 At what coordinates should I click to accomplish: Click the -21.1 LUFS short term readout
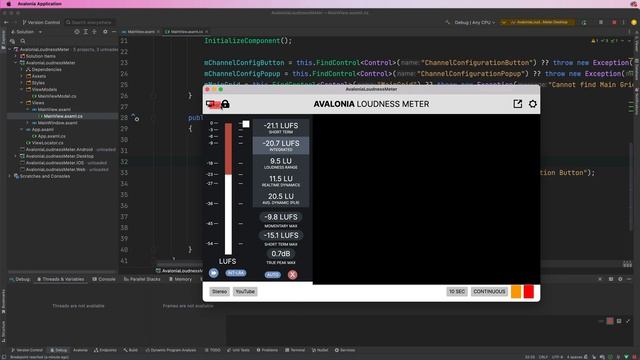click(281, 128)
